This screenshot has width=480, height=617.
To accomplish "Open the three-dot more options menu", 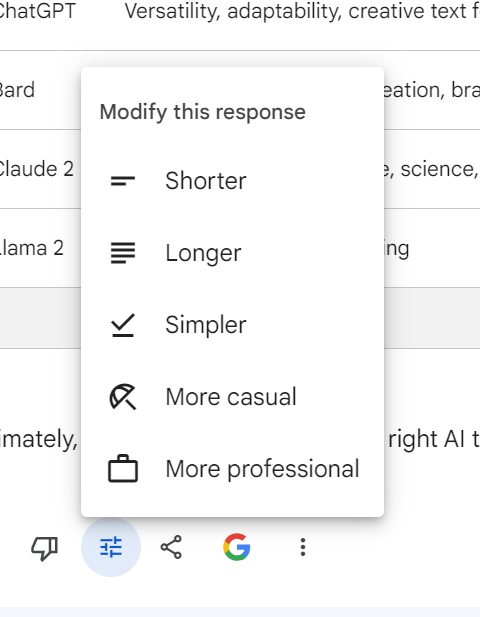I will (303, 547).
